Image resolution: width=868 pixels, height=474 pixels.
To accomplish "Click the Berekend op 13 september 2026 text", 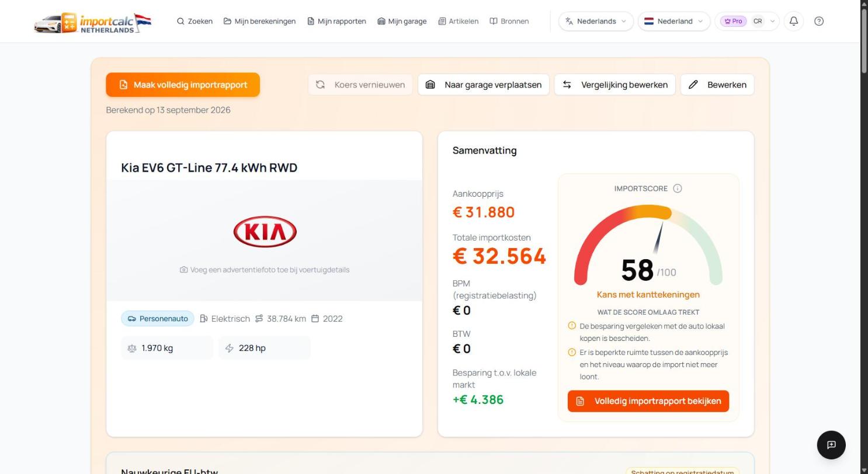I will (x=168, y=110).
